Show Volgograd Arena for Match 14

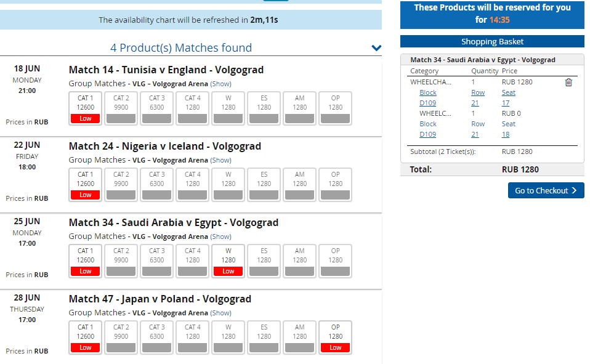(x=221, y=84)
